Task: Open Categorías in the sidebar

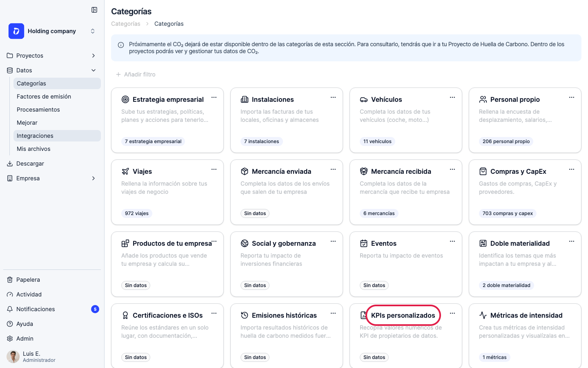Action: click(57, 83)
